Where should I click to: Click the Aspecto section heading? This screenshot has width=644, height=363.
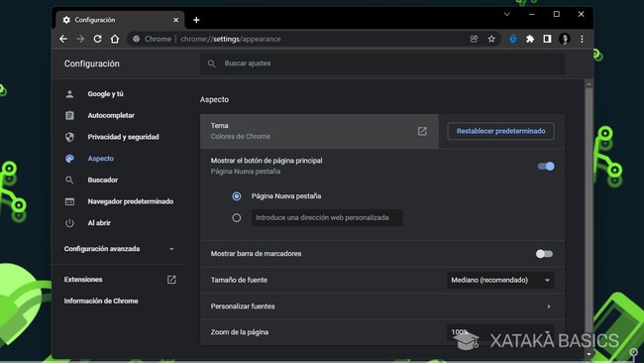[214, 99]
